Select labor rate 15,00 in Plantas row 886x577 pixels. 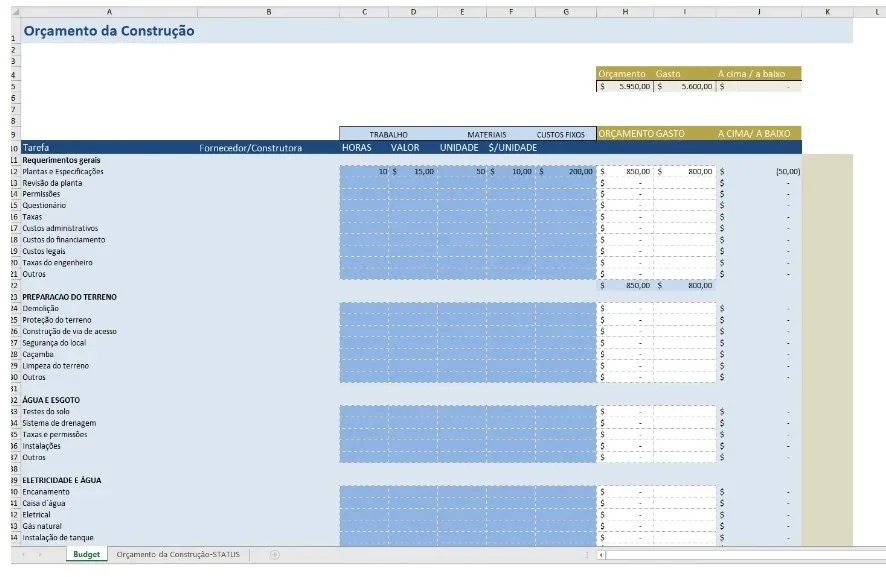(x=413, y=171)
